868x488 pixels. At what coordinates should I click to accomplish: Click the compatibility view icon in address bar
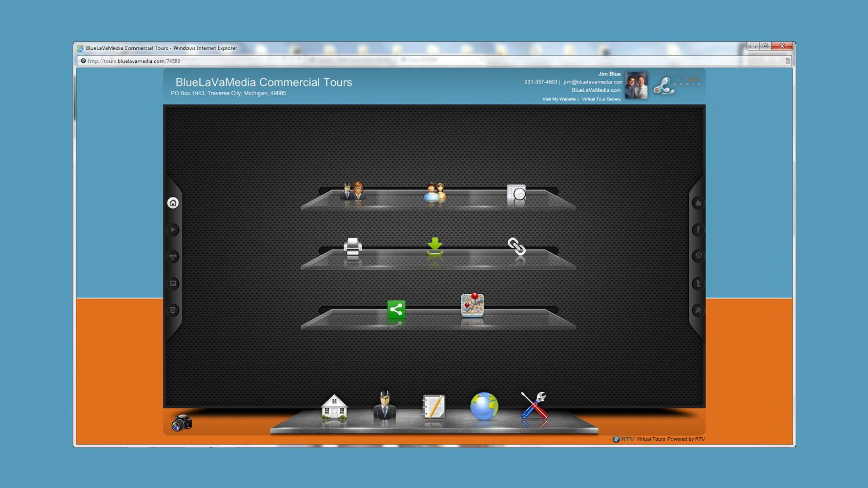tap(787, 61)
